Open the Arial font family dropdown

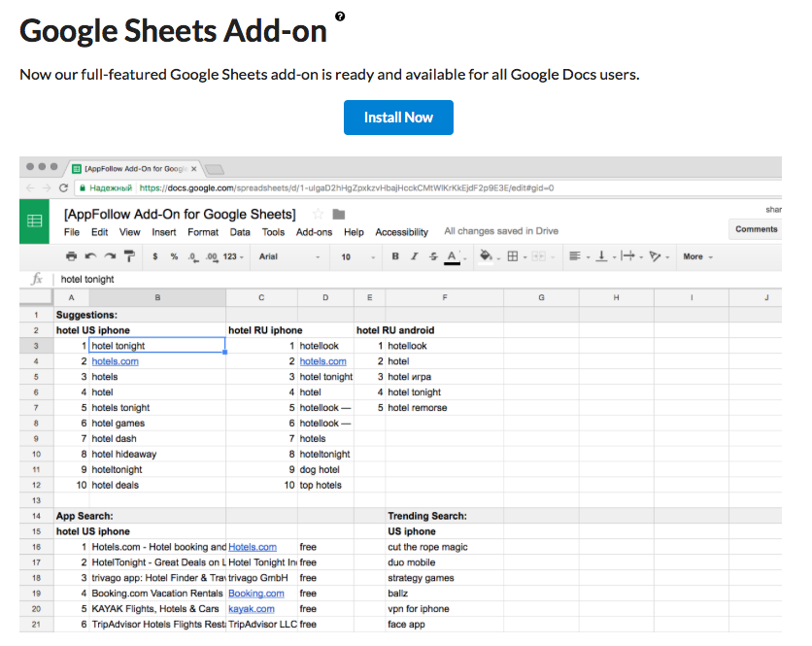click(288, 256)
